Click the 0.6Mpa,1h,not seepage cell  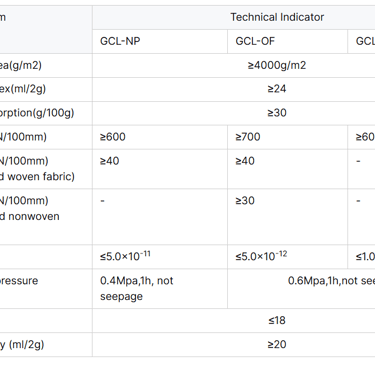301,289
